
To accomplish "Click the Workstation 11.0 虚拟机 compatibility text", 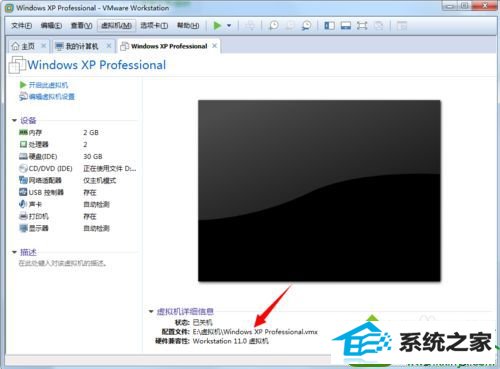I will pos(230,341).
